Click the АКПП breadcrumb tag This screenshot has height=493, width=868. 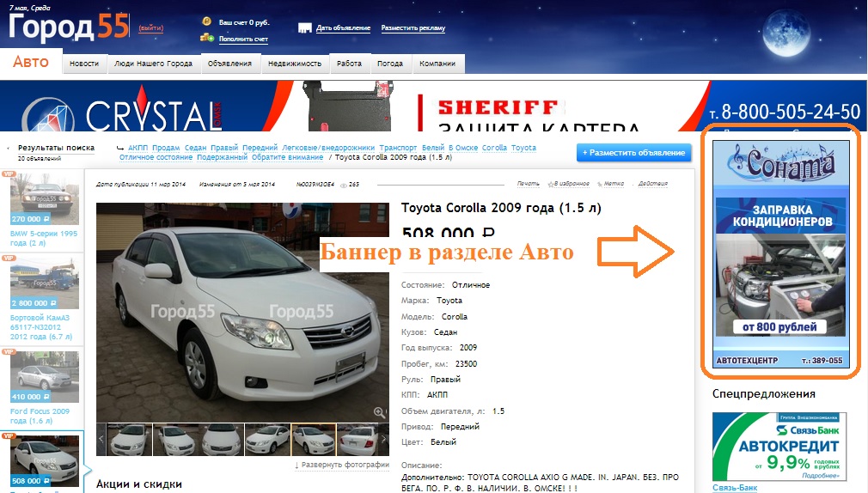(138, 148)
